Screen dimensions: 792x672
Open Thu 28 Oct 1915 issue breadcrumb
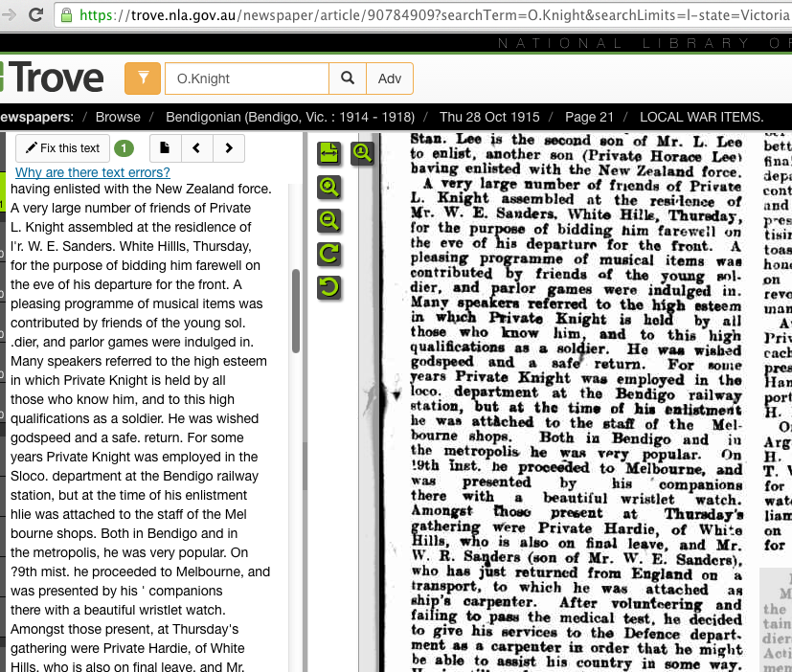(489, 117)
